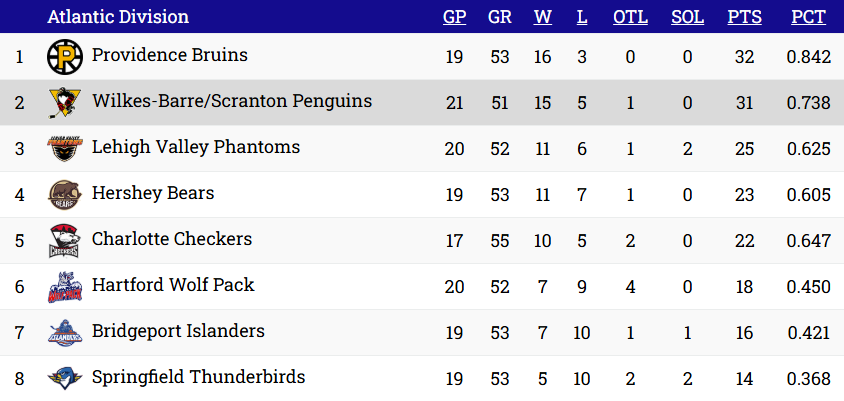Select the Charlotte Checkers team name
The height and width of the screenshot is (401, 844).
tap(171, 239)
